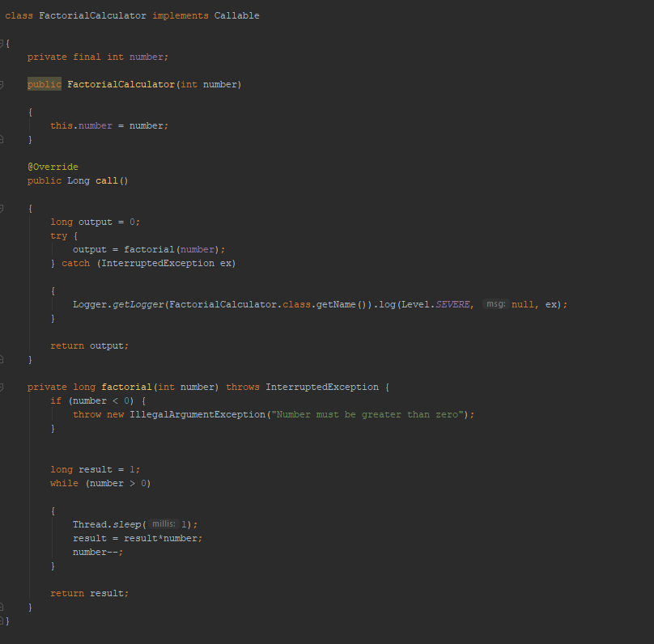Collapse the FactorialCalculator constructor fold marker
654x644 pixels.
coord(4,83)
